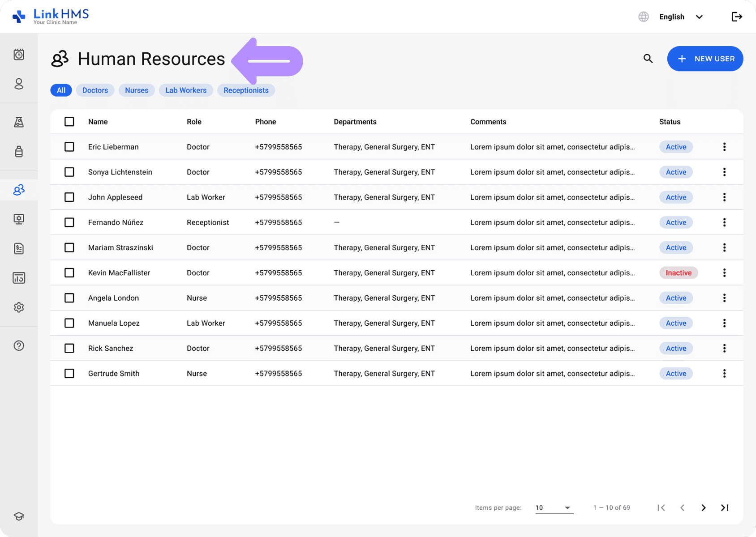Open the billing invoice sidebar icon
Viewport: 756px width, 537px height.
(x=19, y=248)
